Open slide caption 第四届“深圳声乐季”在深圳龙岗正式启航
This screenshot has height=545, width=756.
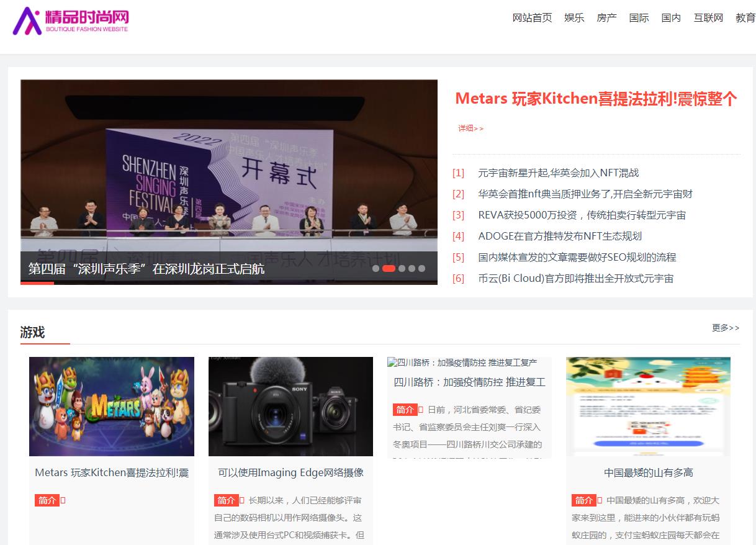click(x=146, y=269)
